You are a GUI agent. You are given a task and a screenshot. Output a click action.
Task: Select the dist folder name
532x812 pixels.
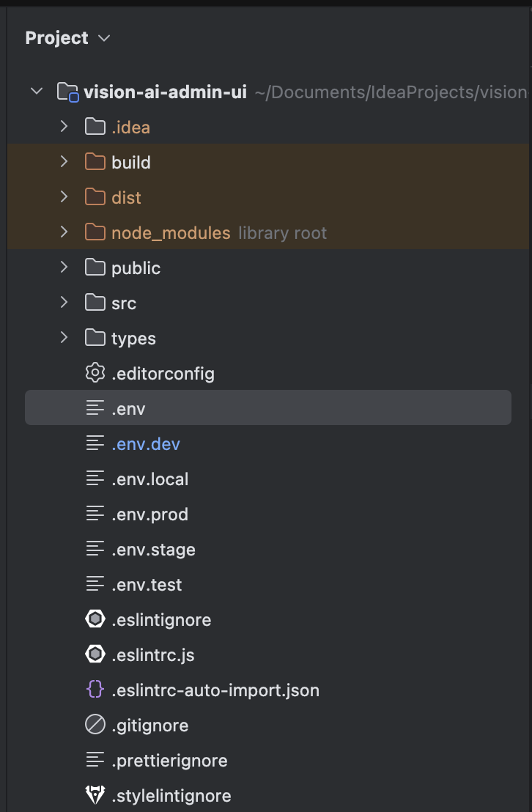point(126,198)
